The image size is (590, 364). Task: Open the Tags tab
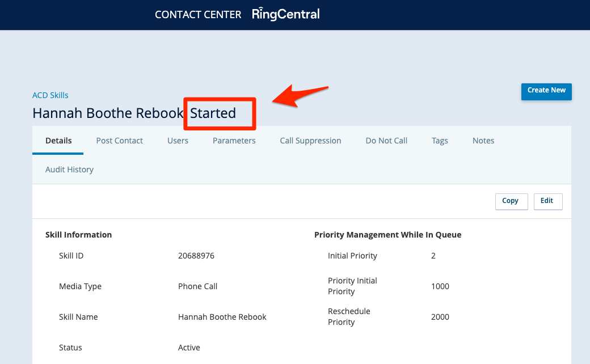(x=440, y=141)
